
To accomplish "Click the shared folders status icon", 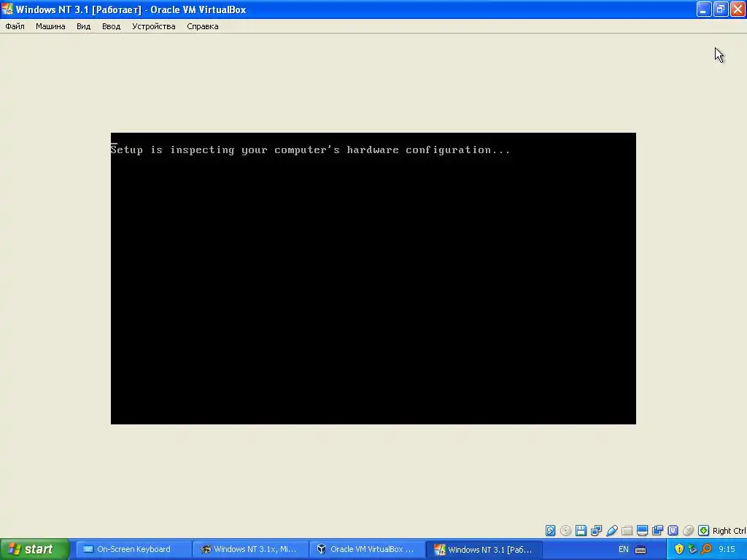I will point(627,531).
